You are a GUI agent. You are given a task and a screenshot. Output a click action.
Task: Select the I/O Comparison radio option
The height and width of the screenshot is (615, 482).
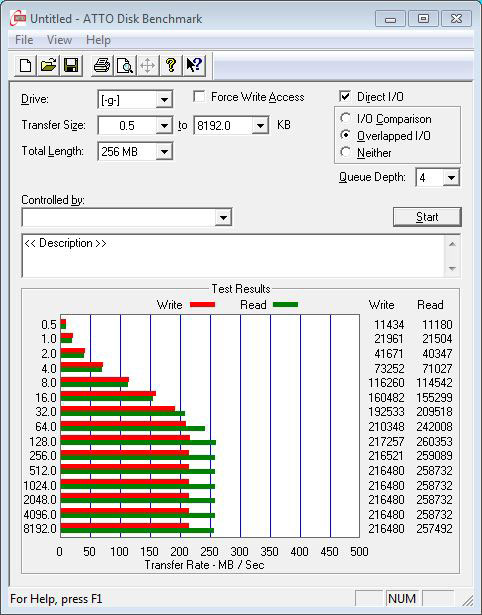(346, 118)
